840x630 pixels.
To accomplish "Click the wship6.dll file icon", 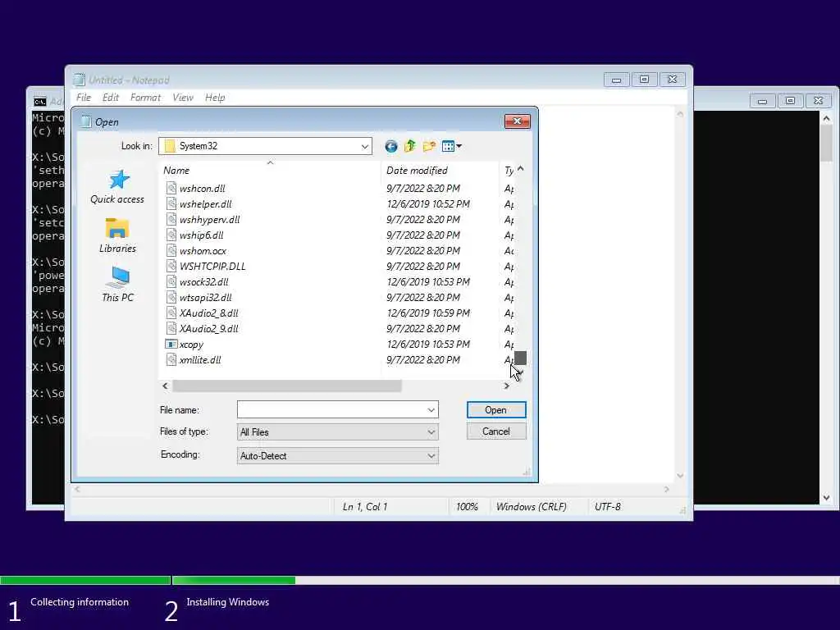I will click(171, 235).
